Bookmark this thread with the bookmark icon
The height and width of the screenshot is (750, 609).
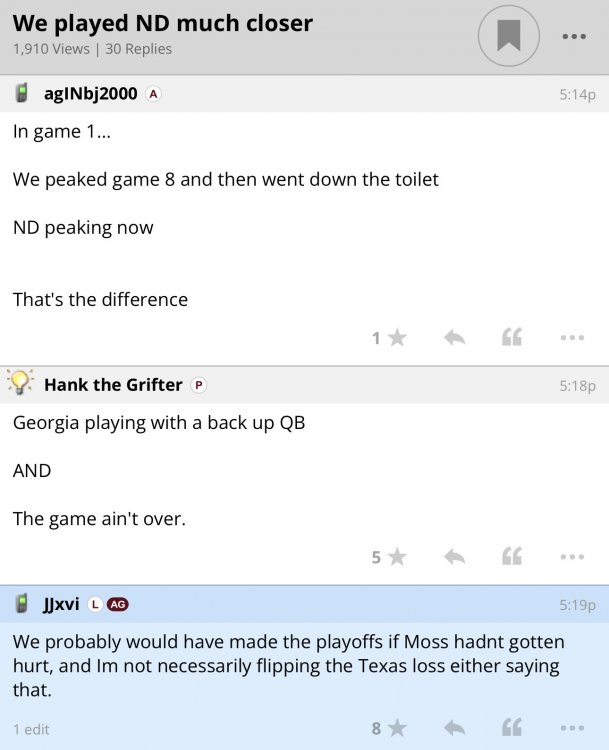coord(509,36)
